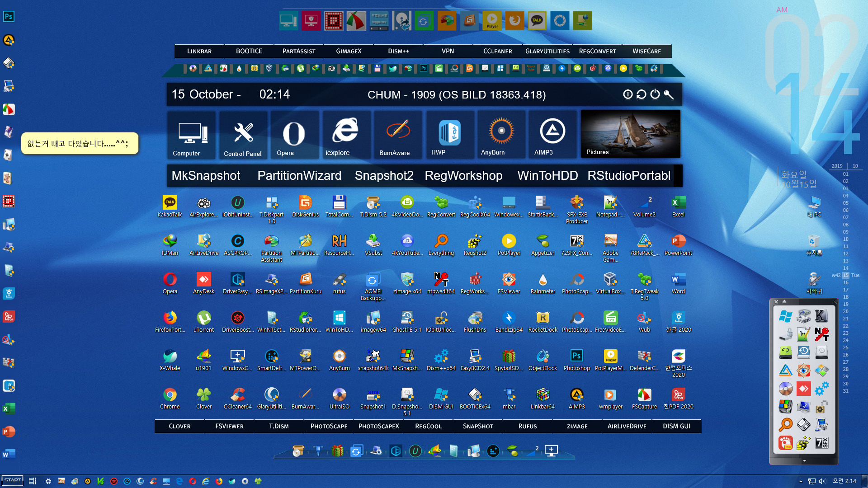
Task: Open Task View on the taskbar
Action: coord(33,481)
